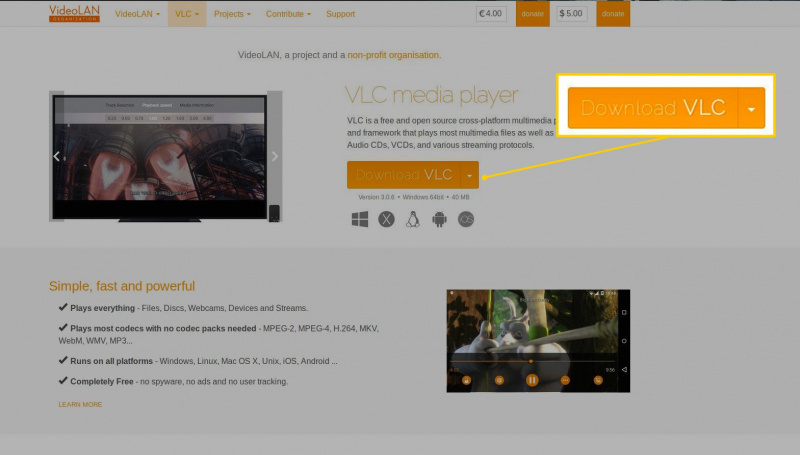Select the iOS platform icon
This screenshot has width=800, height=455.
click(466, 219)
